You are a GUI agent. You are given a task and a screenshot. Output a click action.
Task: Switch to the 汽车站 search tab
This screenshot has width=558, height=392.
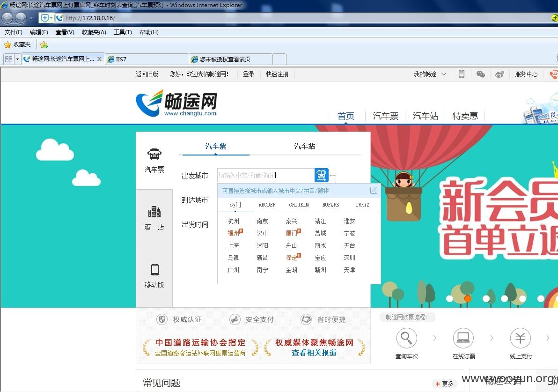[x=305, y=146]
